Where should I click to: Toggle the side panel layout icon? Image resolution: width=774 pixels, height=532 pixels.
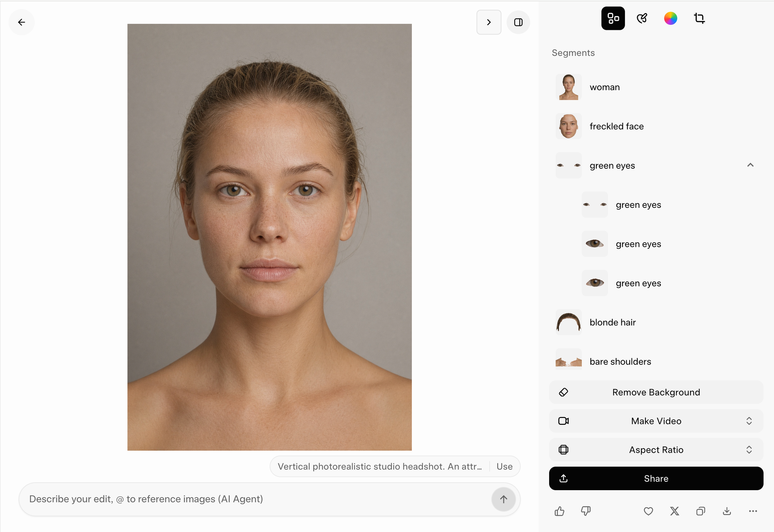[518, 22]
